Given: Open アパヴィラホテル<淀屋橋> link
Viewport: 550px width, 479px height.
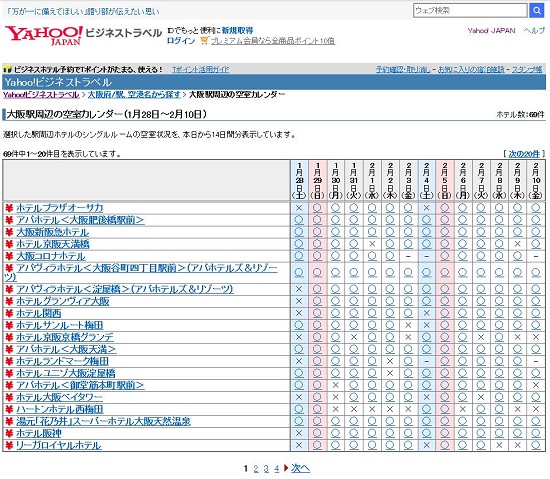Looking at the screenshot, I should 125,289.
